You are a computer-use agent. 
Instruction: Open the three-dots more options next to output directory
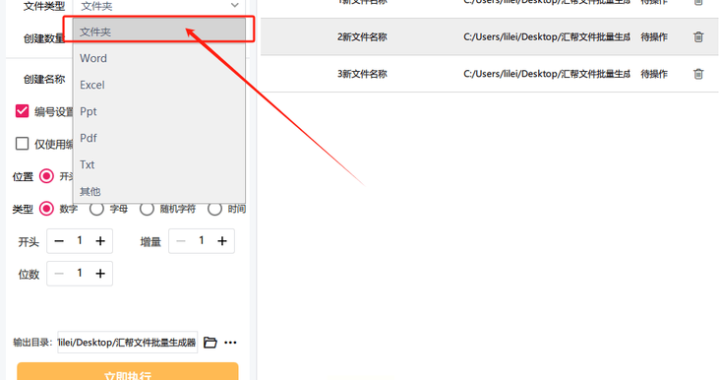(x=231, y=342)
